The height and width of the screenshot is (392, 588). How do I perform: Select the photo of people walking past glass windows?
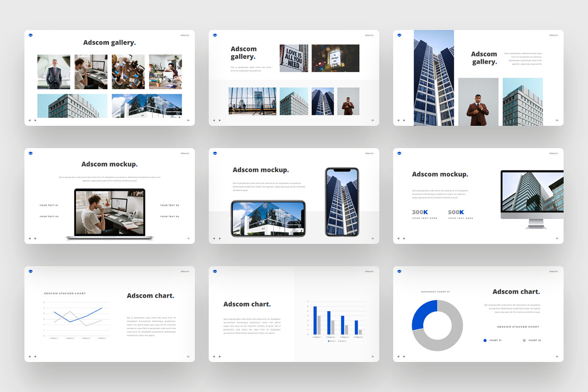252,101
